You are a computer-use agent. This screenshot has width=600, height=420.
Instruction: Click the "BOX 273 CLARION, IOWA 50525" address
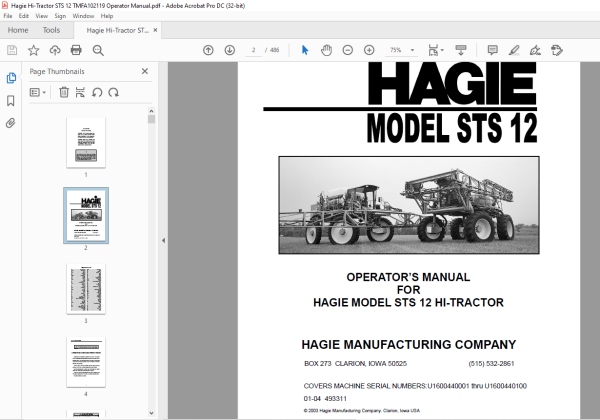(x=355, y=363)
